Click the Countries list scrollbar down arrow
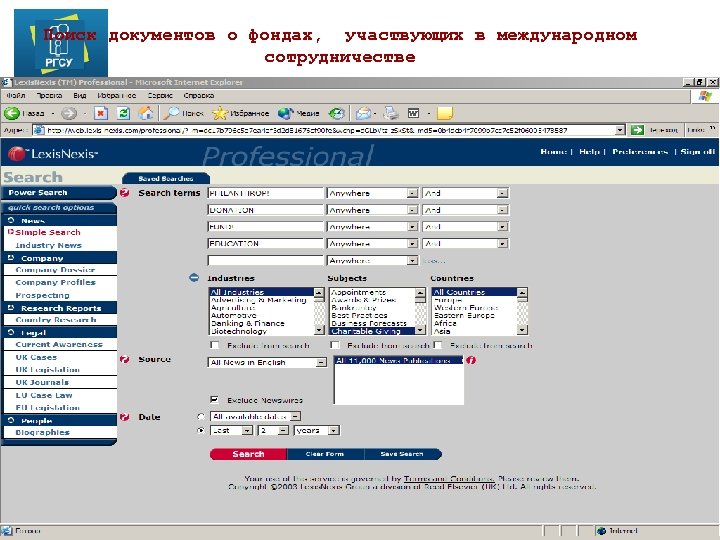Screen dimensions: 720x540 pyautogui.click(x=522, y=330)
